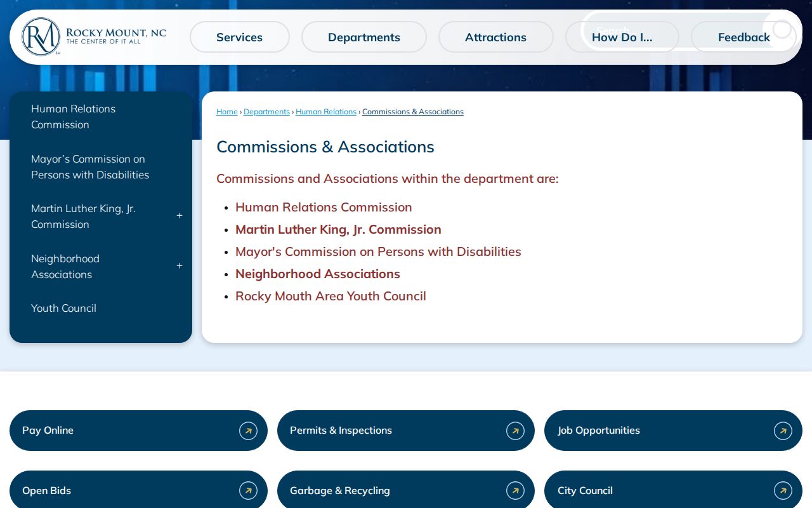
Task: Click the arrow icon on Garbage & Recycling
Action: click(515, 491)
